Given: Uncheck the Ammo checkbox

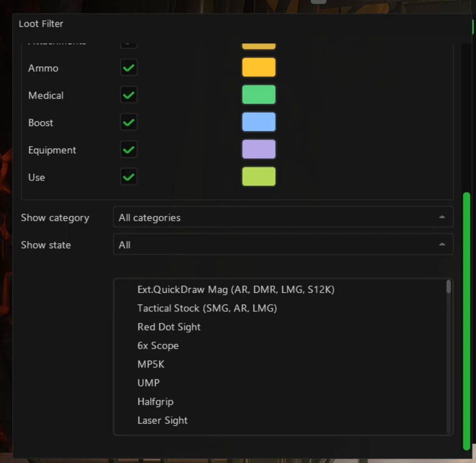Looking at the screenshot, I should (x=129, y=68).
